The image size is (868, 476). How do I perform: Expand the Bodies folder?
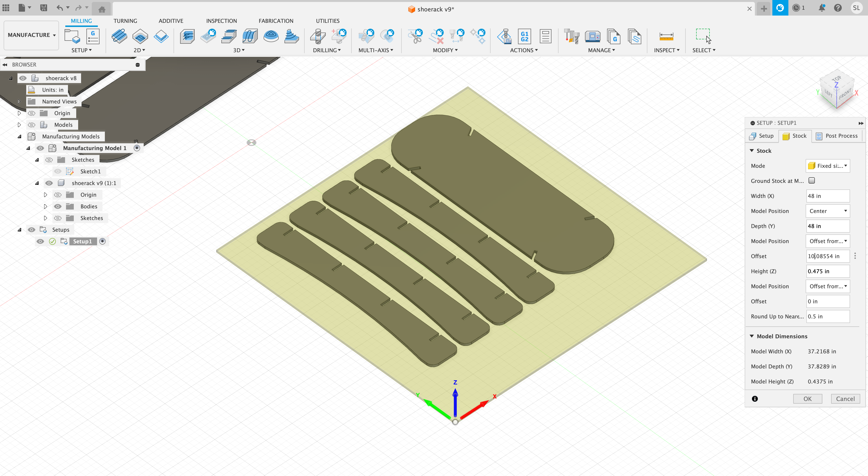(x=45, y=206)
